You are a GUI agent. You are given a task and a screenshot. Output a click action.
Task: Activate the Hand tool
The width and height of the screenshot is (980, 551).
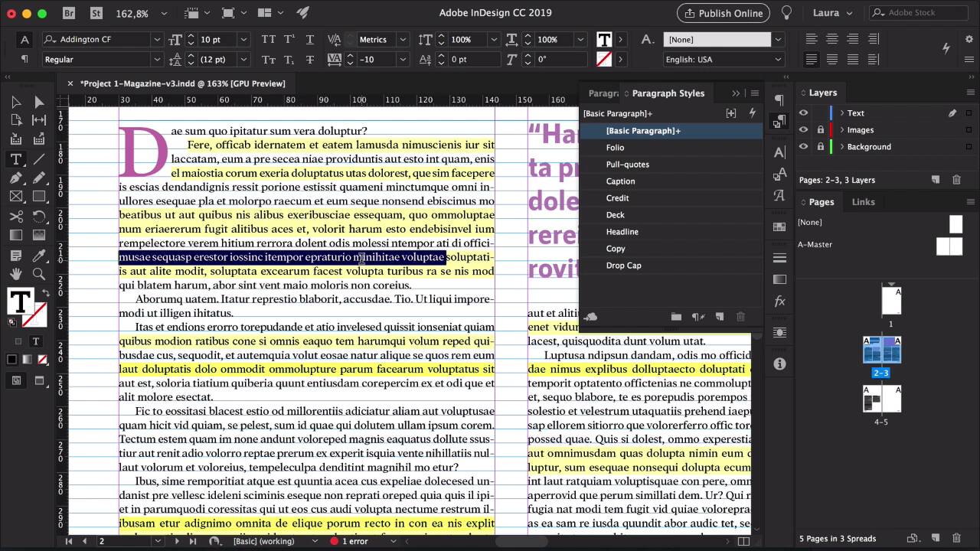tap(15, 274)
